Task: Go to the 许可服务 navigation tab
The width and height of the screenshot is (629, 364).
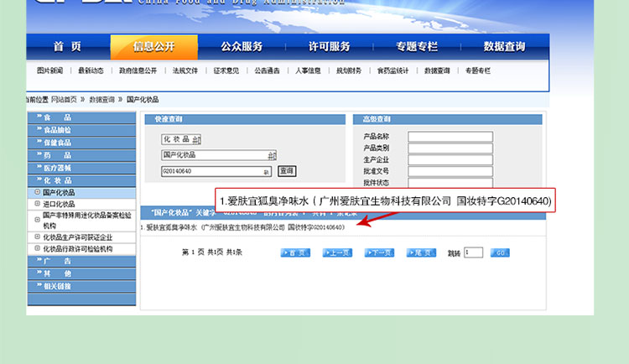Action: coord(330,47)
